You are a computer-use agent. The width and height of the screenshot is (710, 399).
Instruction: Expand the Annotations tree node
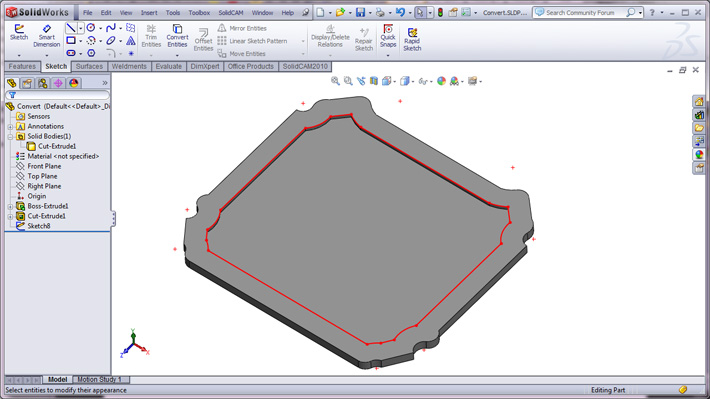10,126
